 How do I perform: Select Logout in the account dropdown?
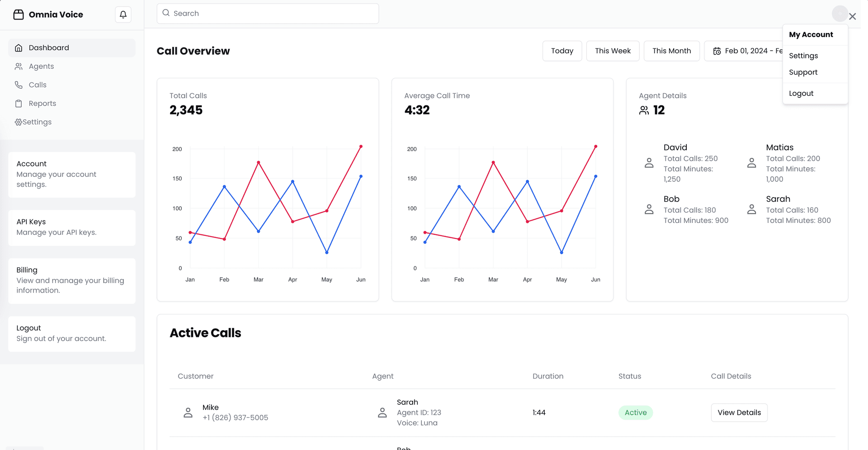(815, 94)
